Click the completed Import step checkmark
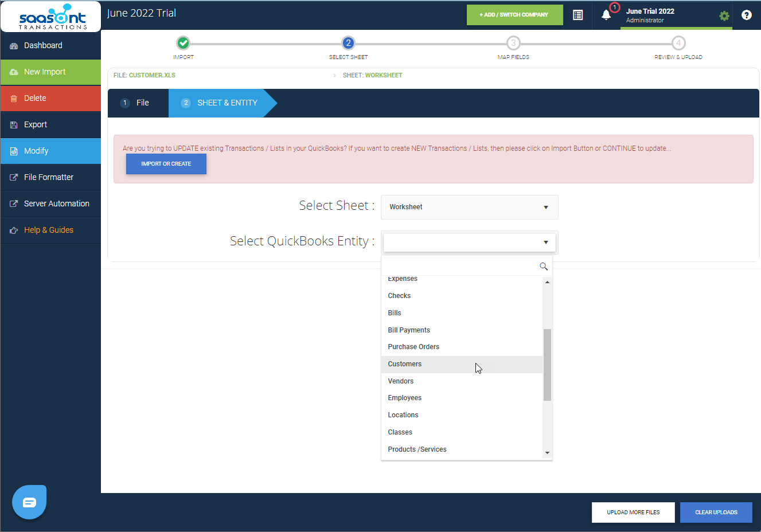 pos(183,43)
